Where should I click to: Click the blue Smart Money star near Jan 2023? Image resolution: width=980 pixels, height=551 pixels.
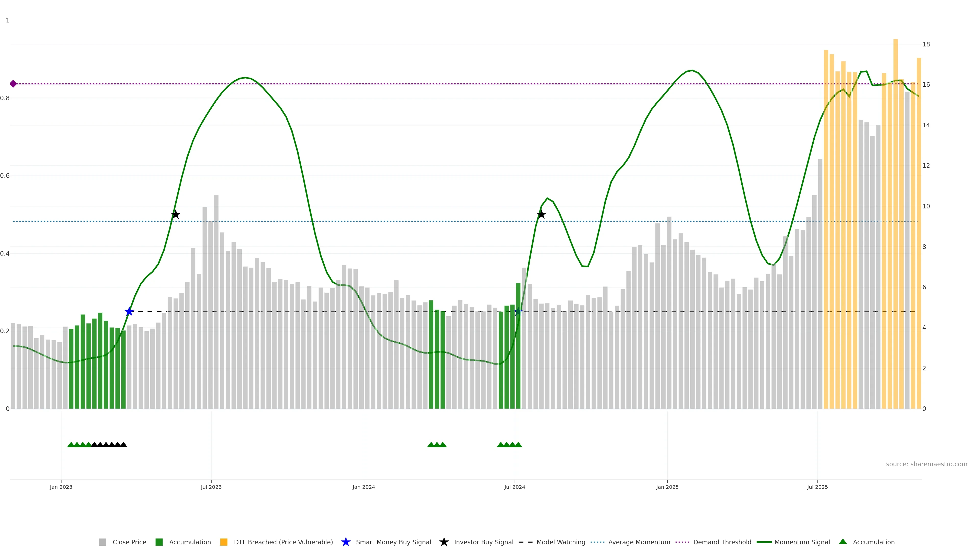point(129,312)
